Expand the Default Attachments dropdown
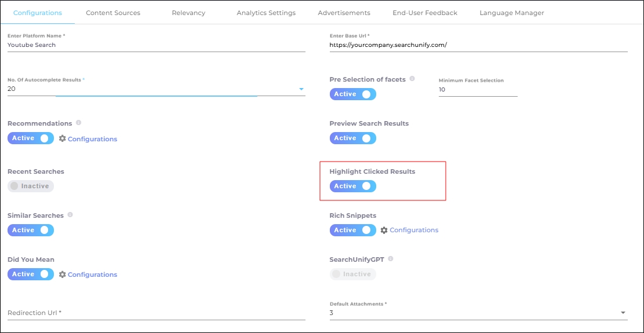644x333 pixels. 623,313
